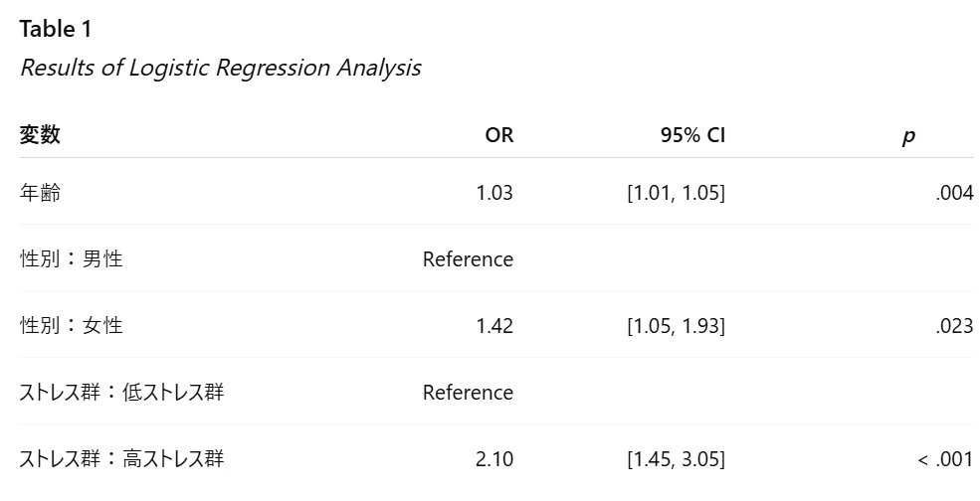Screen dimensions: 980x501
Task: Click the odds ratio value 1.42
Action: coord(494,325)
